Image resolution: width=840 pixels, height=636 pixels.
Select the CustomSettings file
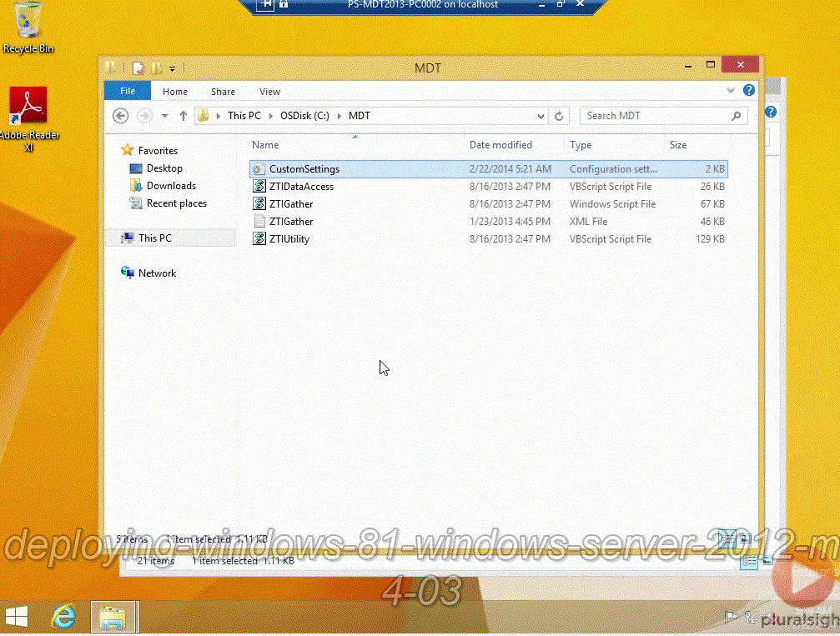[488, 169]
